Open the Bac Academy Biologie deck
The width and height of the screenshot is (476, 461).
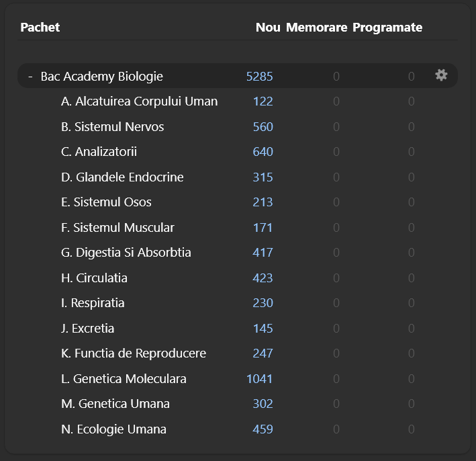[x=101, y=77]
